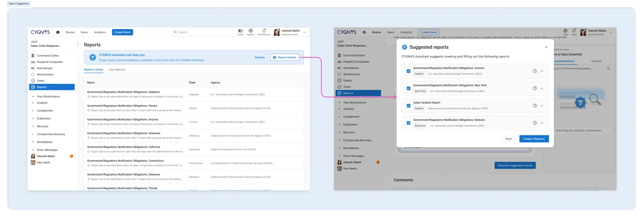The image size is (644, 218).
Task: Click the Search field in Reports library window
Action: 202,32
